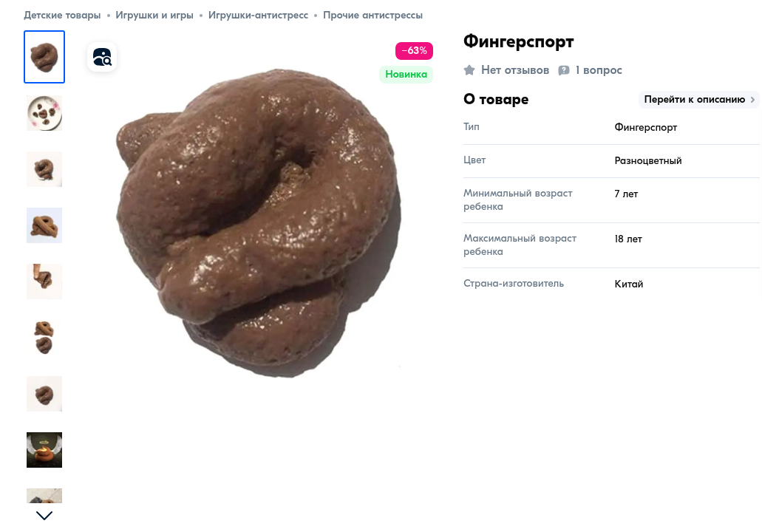
Task: Open the 'Нет отзывов' reviews link
Action: point(515,70)
